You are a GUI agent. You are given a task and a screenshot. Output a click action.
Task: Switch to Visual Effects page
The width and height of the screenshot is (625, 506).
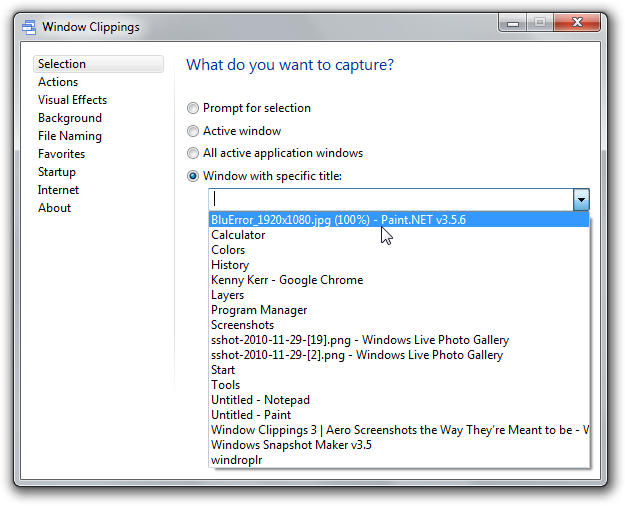(x=73, y=100)
